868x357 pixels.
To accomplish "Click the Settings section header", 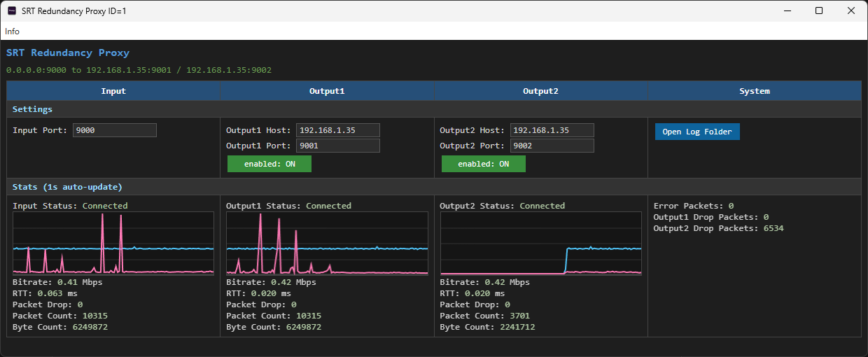I will coord(434,109).
